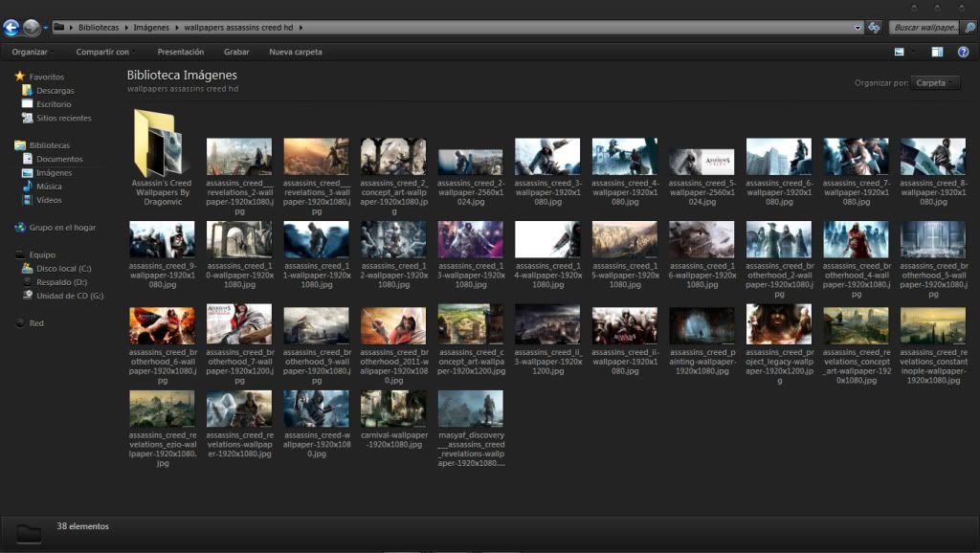Open the Documentos library
This screenshot has height=553, width=980.
coord(59,160)
